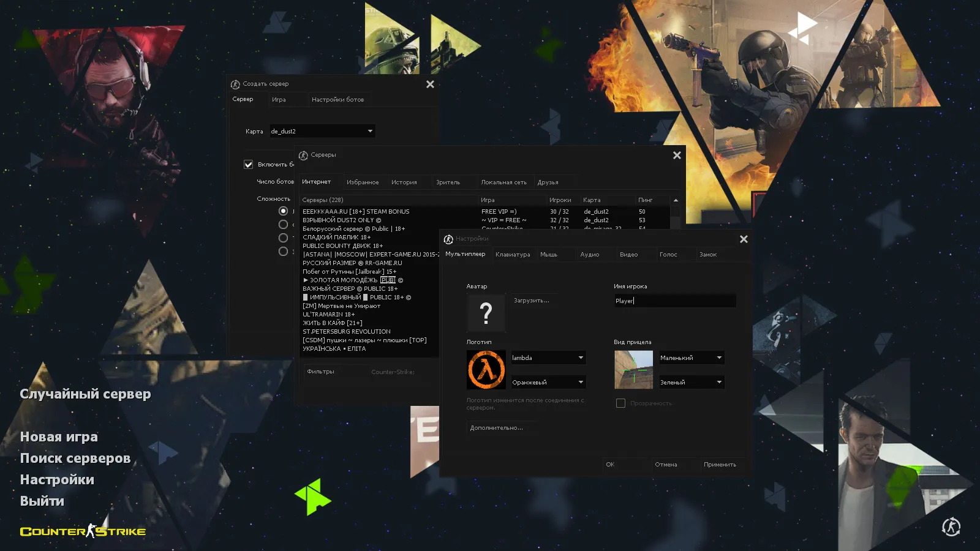Click Поиск серверов in main menu
Viewport: 980px width, 551px height.
(75, 458)
